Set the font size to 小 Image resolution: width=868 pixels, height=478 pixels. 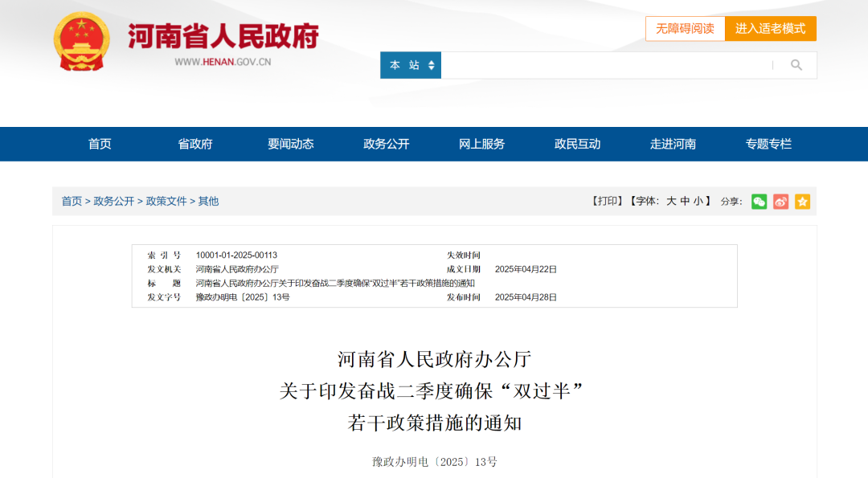click(698, 202)
